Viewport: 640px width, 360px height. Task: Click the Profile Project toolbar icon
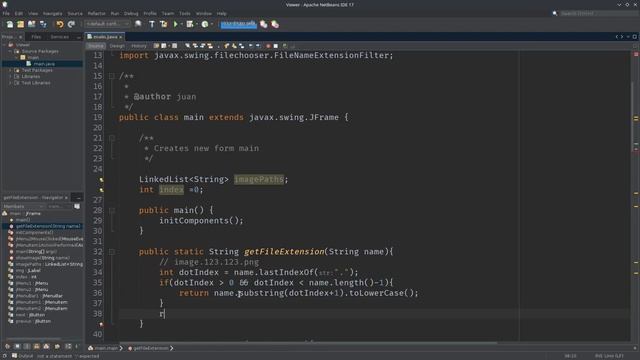pyautogui.click(x=205, y=24)
